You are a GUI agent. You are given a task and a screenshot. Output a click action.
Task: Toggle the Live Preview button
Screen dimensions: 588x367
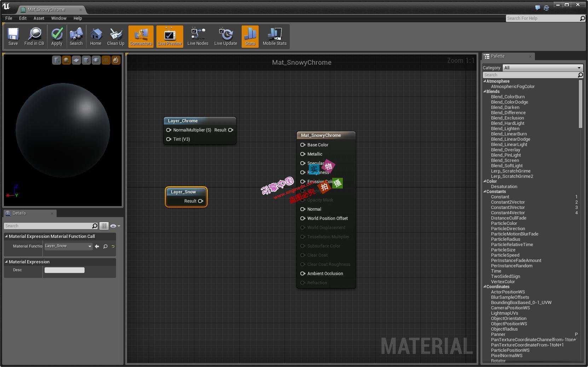click(169, 36)
